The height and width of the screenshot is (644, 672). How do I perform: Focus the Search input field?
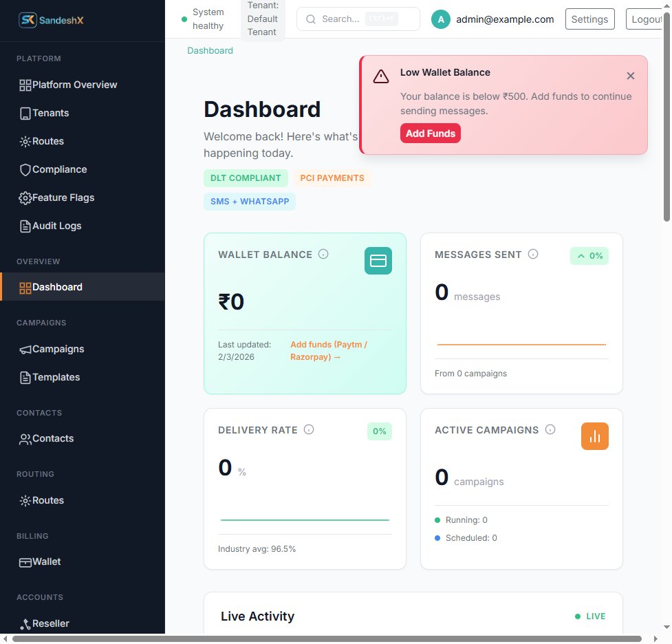(358, 19)
